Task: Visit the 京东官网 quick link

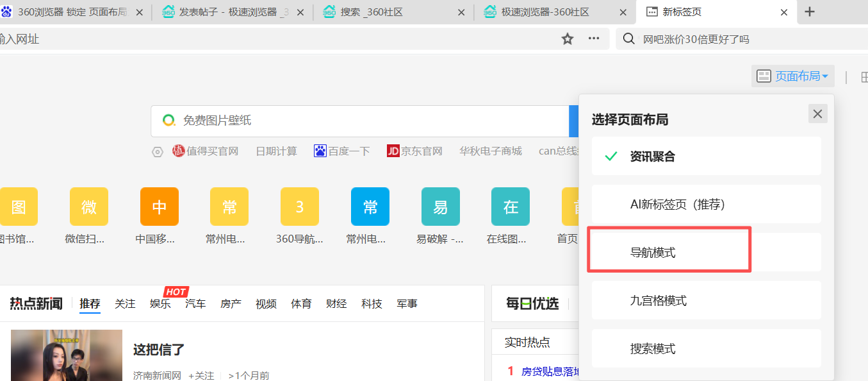Action: [414, 151]
